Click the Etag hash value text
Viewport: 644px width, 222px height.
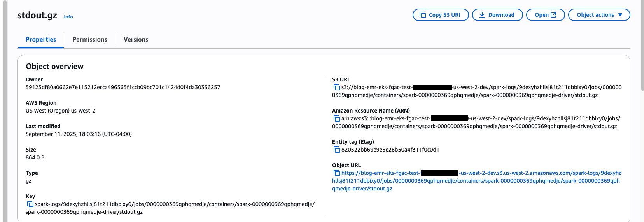click(x=390, y=150)
